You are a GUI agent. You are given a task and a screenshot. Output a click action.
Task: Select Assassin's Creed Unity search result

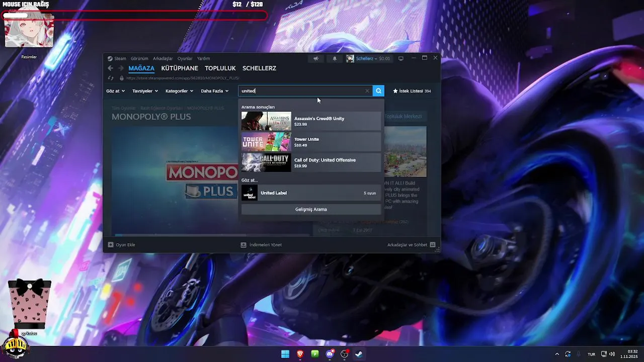coord(311,121)
